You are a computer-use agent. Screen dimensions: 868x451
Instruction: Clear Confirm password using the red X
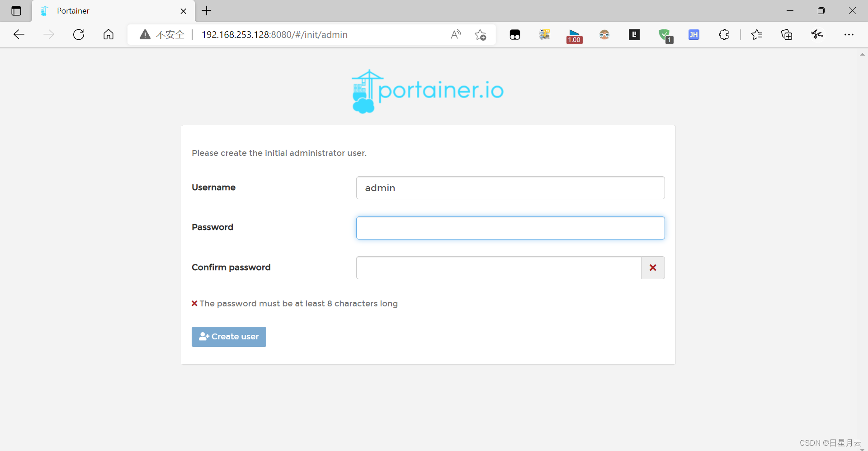click(x=653, y=268)
